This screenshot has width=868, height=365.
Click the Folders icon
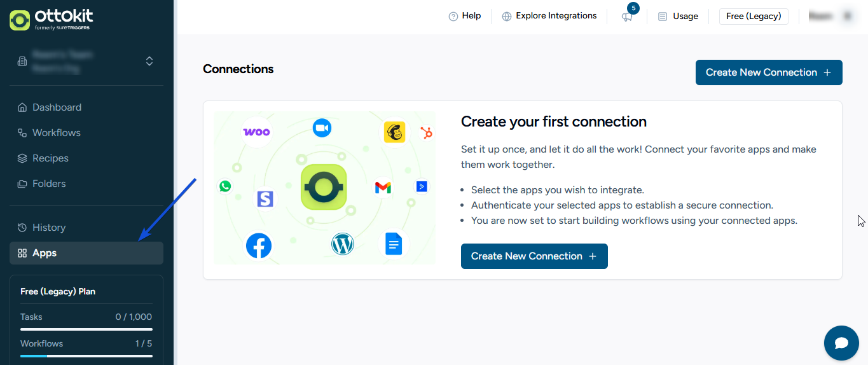click(x=22, y=184)
